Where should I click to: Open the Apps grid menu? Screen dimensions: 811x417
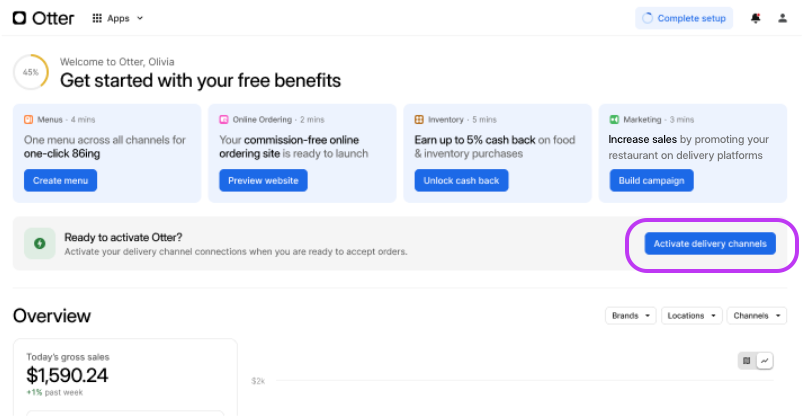(x=117, y=18)
